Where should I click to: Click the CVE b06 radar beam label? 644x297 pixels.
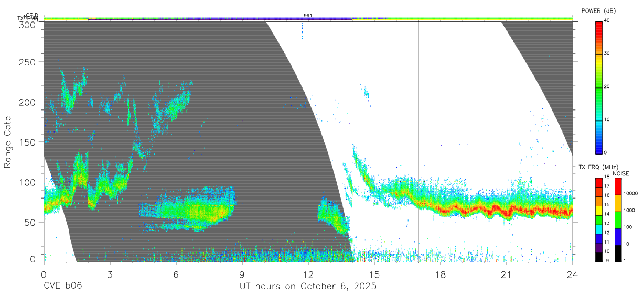62,287
